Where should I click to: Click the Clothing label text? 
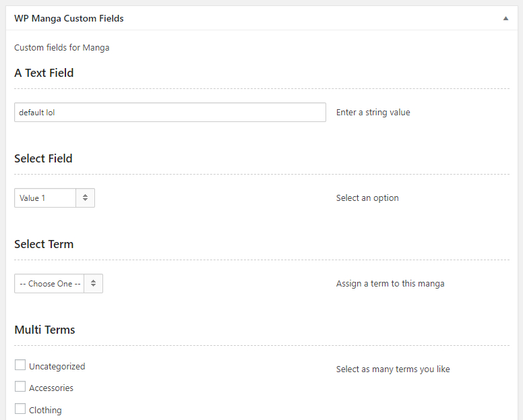(x=45, y=410)
